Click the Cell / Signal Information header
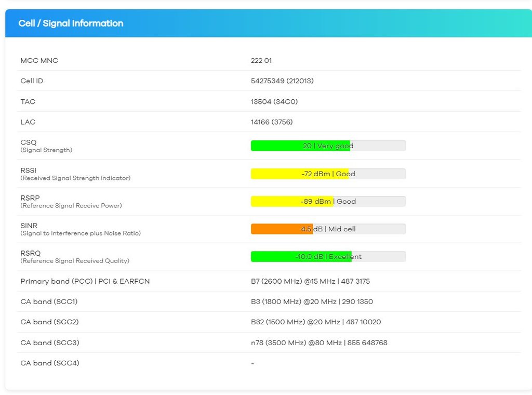This screenshot has height=395, width=532. point(71,23)
